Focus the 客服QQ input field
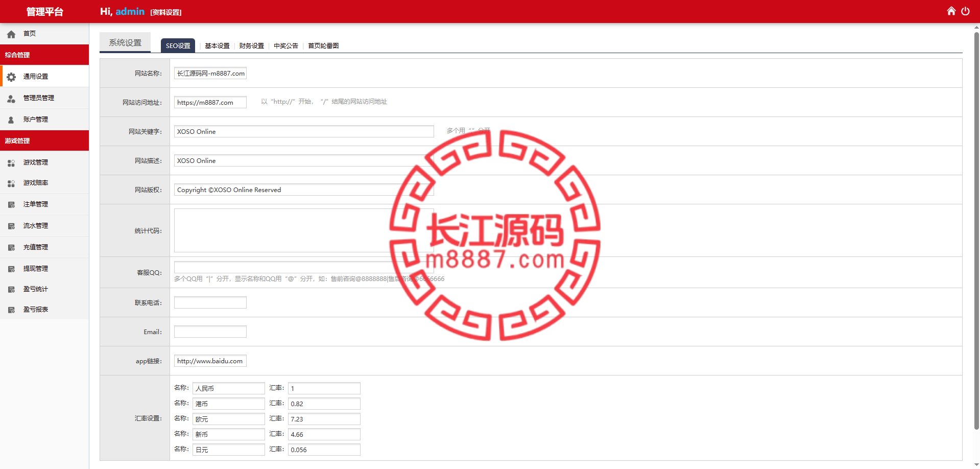980x469 pixels. [304, 267]
